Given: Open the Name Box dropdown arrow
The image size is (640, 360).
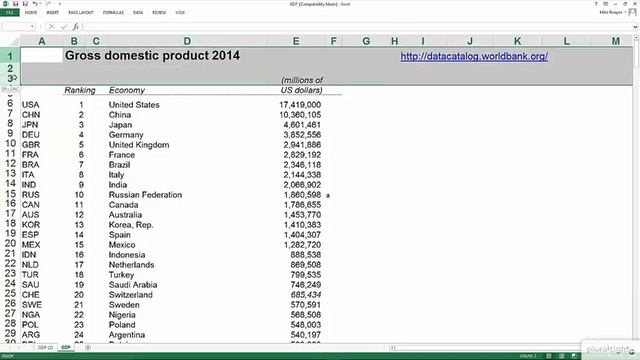Looking at the screenshot, I should pyautogui.click(x=32, y=27).
